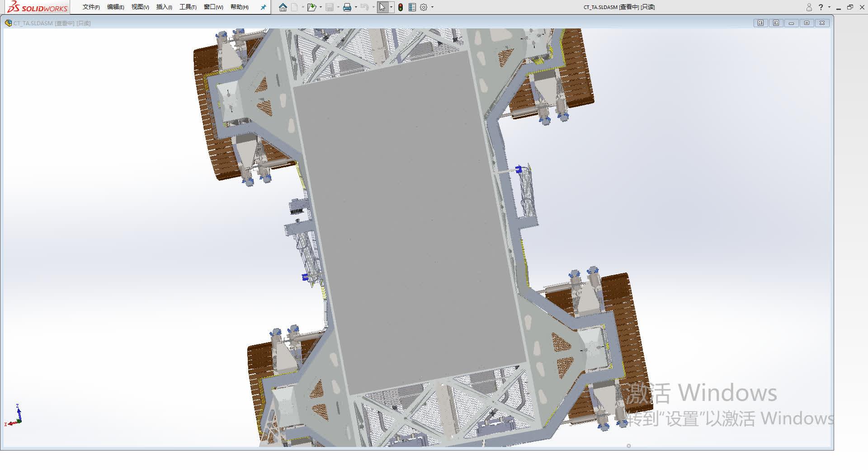The width and height of the screenshot is (868, 470).
Task: Click the task list icon beside the gear
Action: coord(412,7)
